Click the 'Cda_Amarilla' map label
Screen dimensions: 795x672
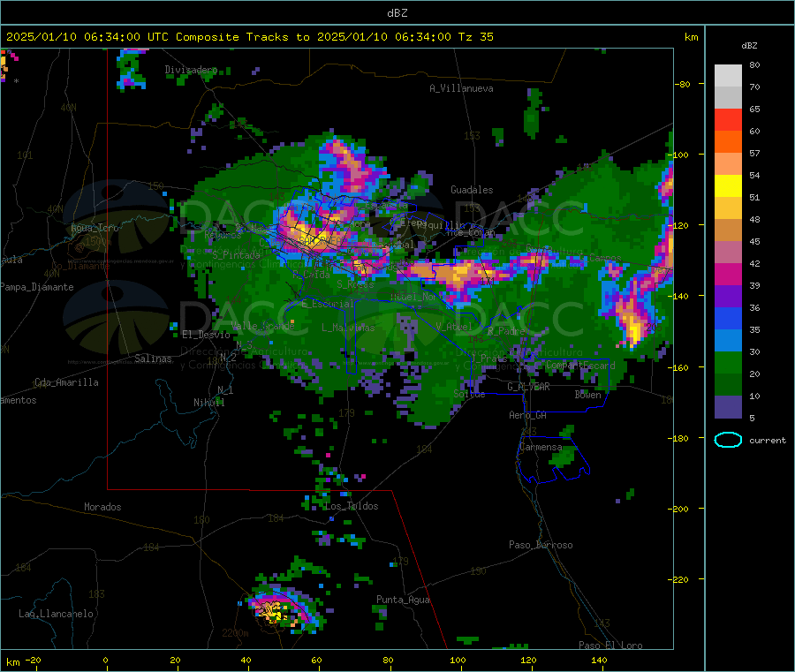click(66, 382)
